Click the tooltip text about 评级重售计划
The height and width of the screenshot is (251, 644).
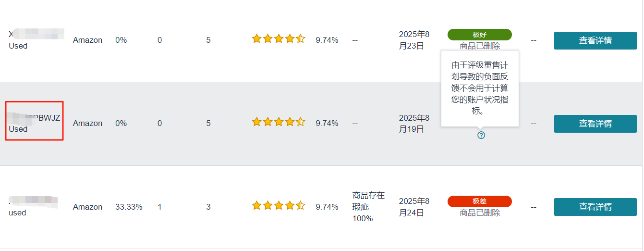[480, 88]
